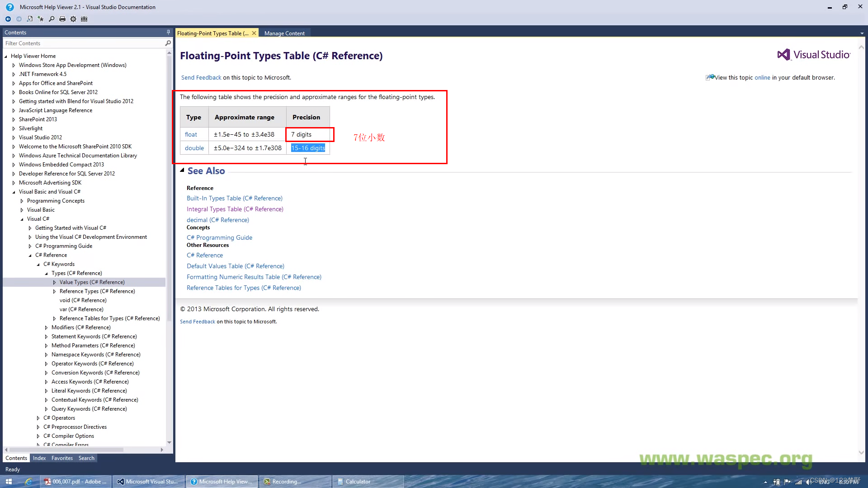The height and width of the screenshot is (488, 868).
Task: Click the Help Viewer question mark icon
Action: [10, 7]
